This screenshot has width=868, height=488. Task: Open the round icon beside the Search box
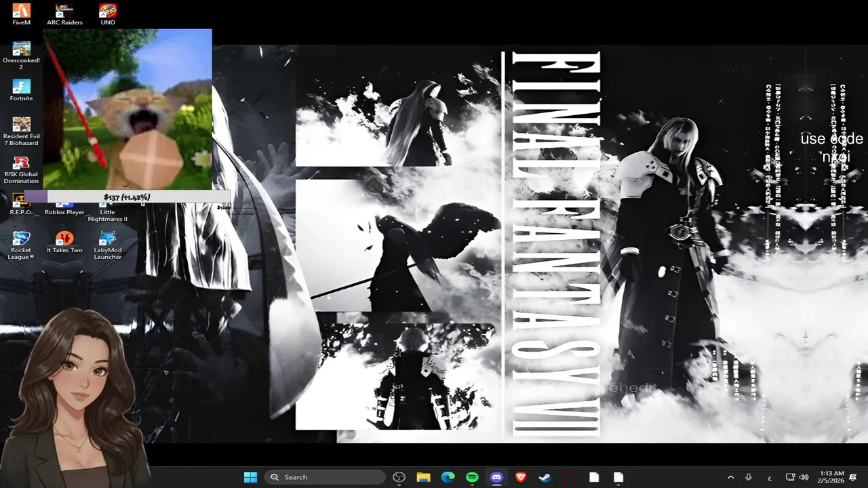pyautogui.click(x=399, y=477)
